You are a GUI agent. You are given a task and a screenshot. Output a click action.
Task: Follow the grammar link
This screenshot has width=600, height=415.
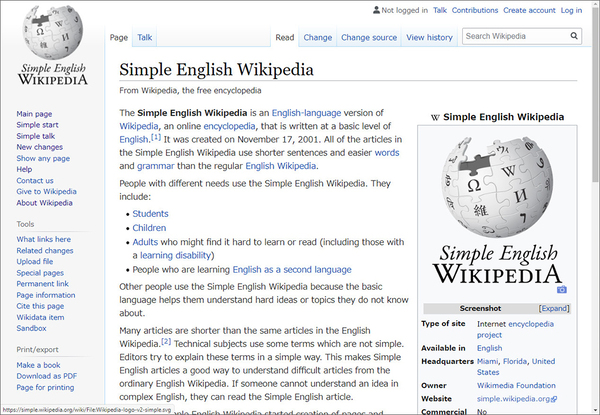155,166
